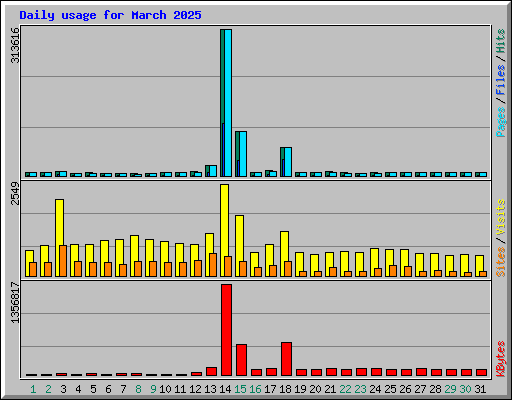Click green day label 22 on the axis
This screenshot has height=400, width=512.
(345, 389)
